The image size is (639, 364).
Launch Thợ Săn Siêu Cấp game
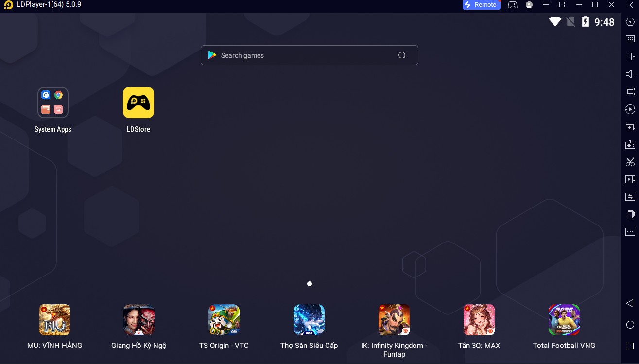(x=309, y=320)
